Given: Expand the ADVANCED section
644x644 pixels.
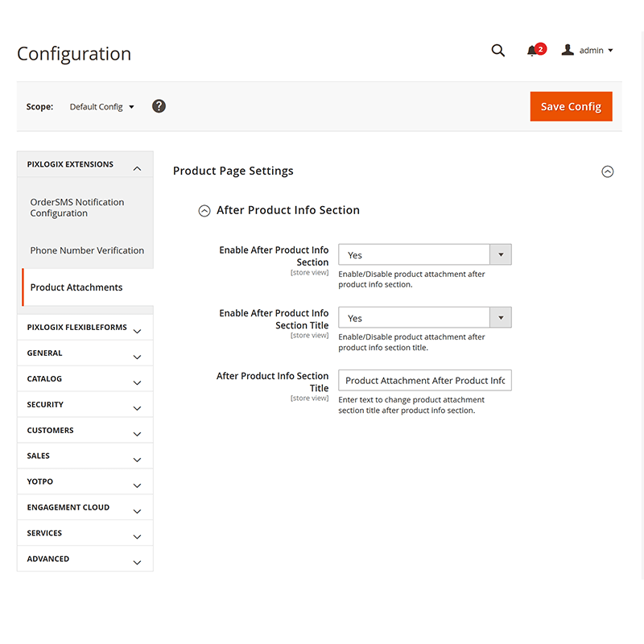Looking at the screenshot, I should point(85,559).
